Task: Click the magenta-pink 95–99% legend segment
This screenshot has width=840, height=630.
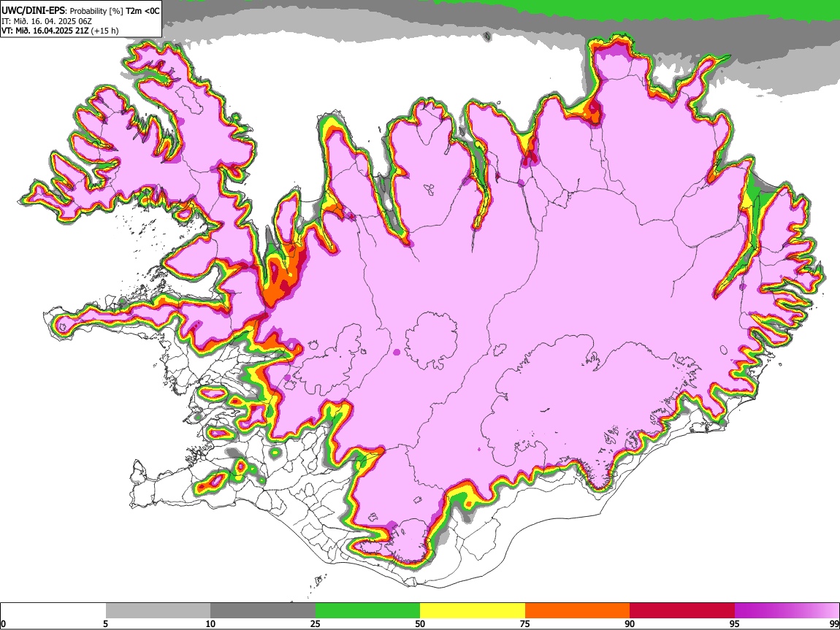Action: pos(787,611)
